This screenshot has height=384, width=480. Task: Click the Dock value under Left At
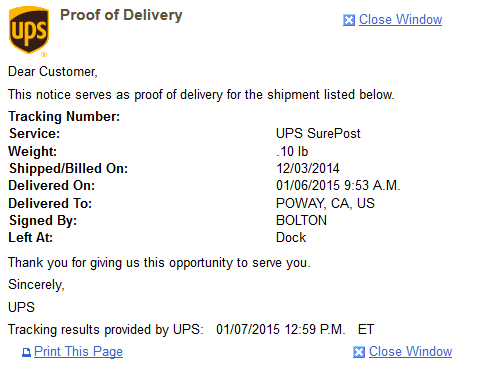pyautogui.click(x=291, y=237)
